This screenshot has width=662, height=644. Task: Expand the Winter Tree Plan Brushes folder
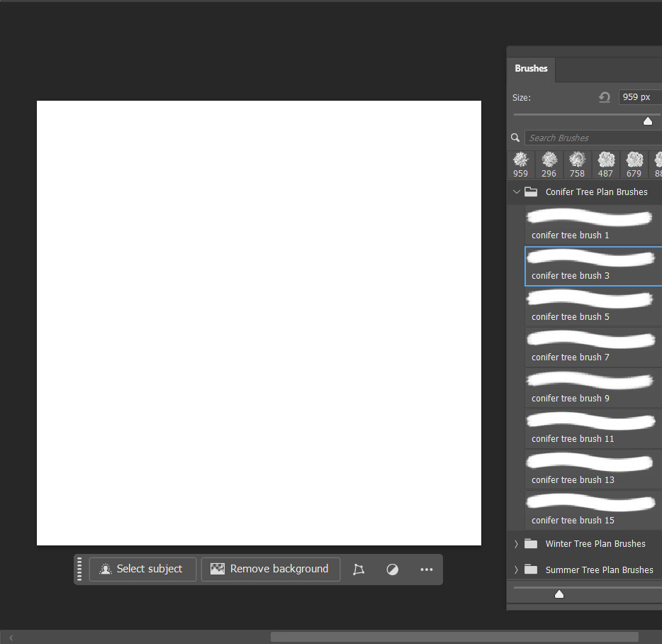click(516, 544)
